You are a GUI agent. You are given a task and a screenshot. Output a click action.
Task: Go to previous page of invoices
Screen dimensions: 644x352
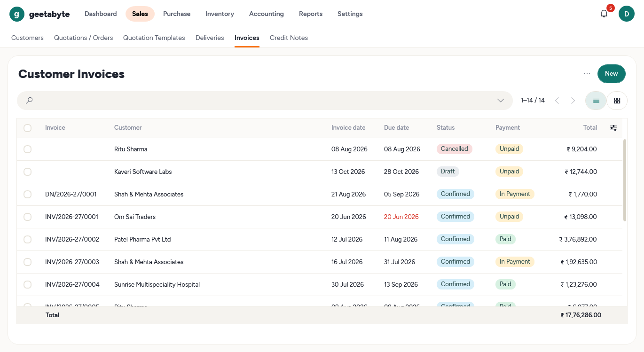[557, 101]
